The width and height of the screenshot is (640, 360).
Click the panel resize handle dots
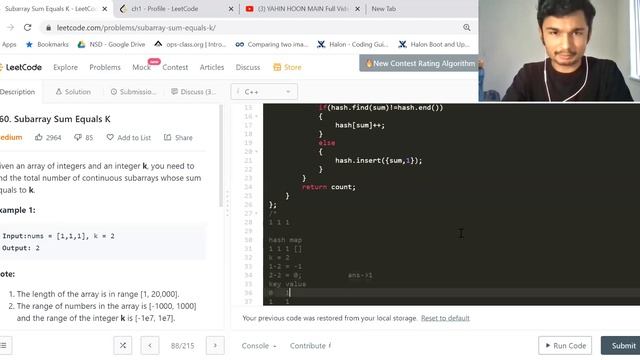click(227, 203)
